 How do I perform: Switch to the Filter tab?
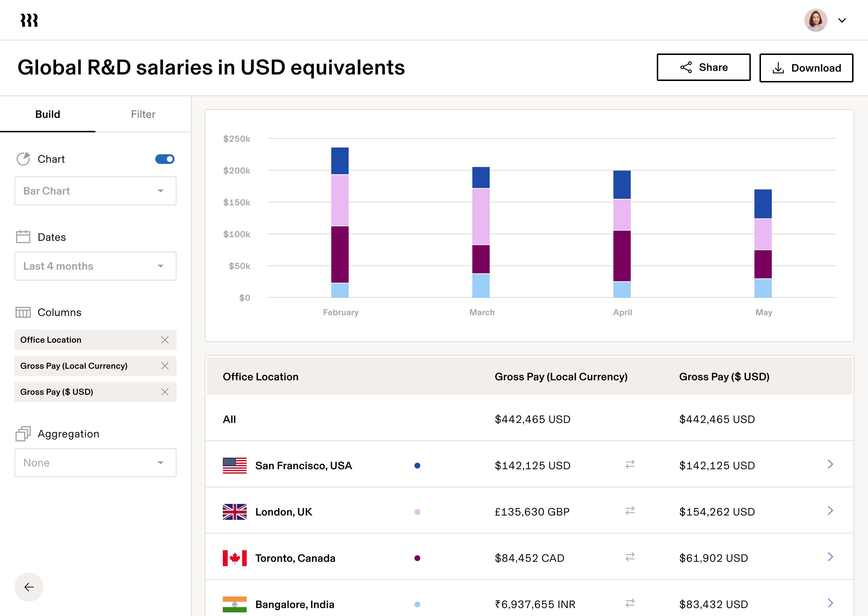click(x=143, y=114)
